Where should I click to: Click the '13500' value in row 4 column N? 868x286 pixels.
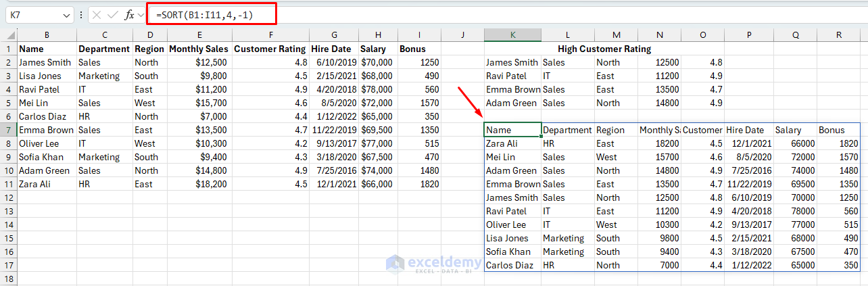[x=659, y=89]
